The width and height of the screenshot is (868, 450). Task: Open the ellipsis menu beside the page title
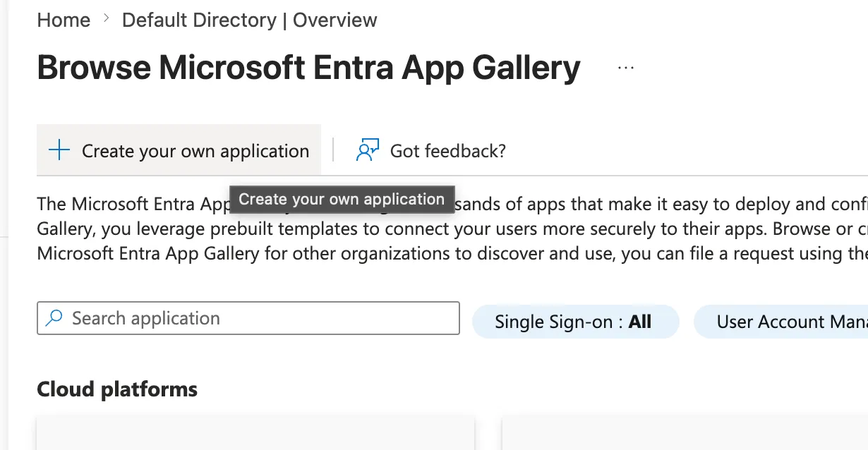click(x=625, y=68)
